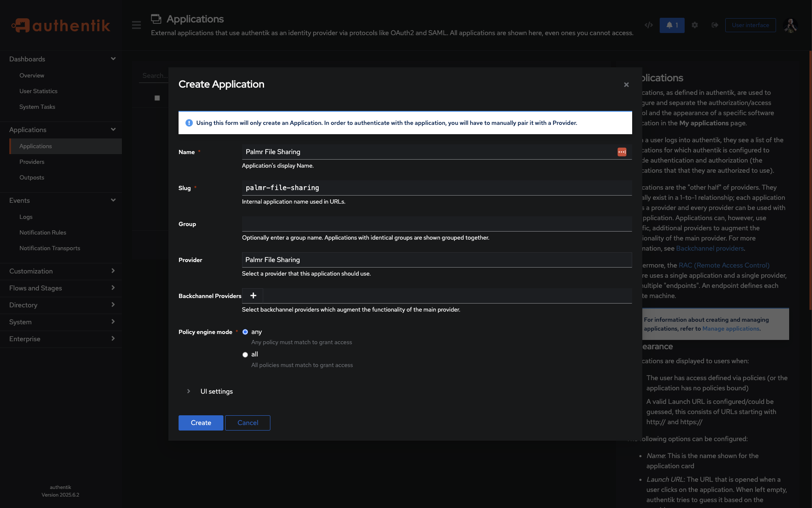Select the 'any' policy engine mode
The image size is (812, 508).
click(x=245, y=332)
